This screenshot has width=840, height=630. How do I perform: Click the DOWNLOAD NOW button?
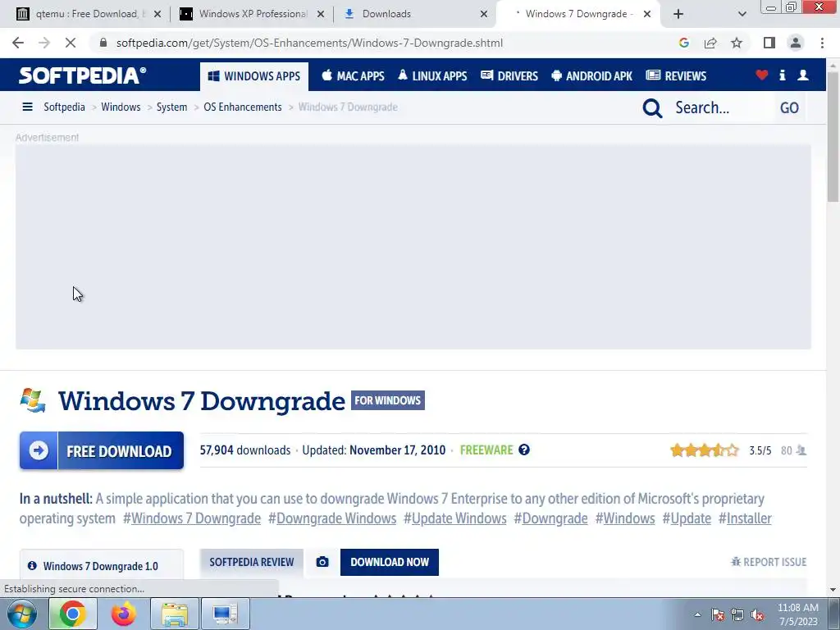click(x=390, y=562)
